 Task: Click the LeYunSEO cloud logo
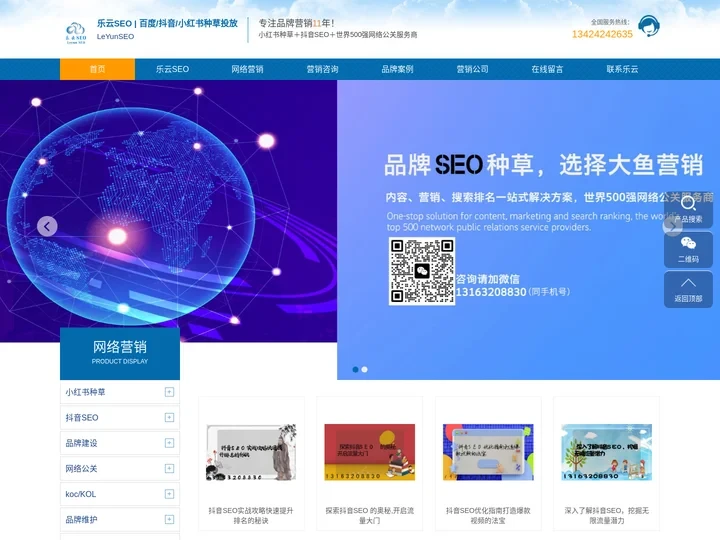tap(76, 33)
